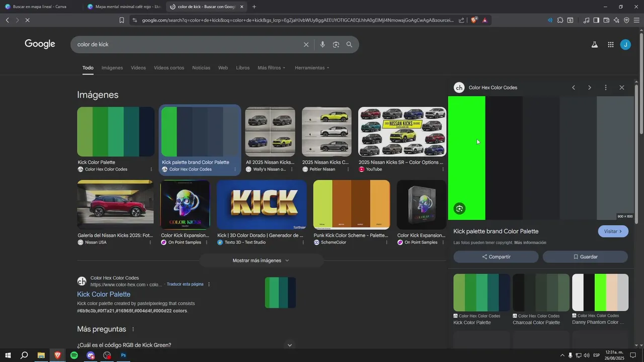644x362 pixels.
Task: Open options for SchemeColor image result
Action: coord(386,242)
